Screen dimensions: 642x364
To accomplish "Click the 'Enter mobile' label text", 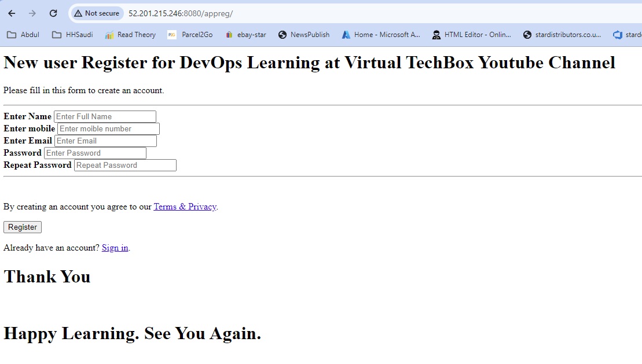I will click(x=29, y=128).
